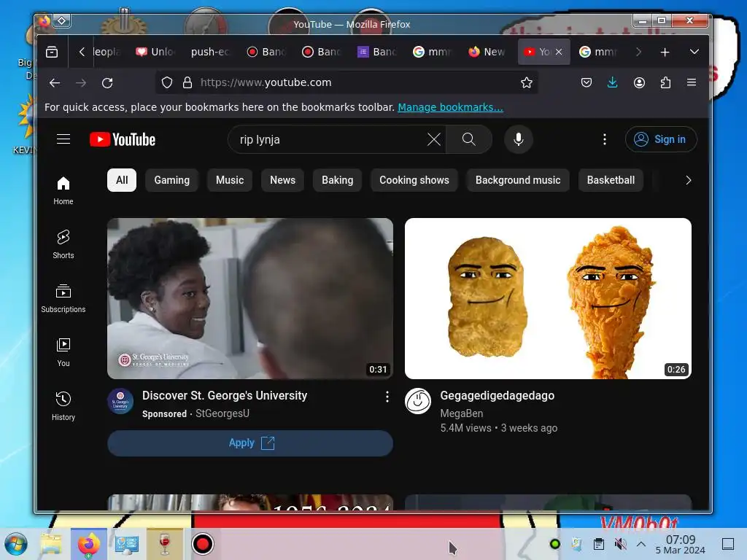
Task: Click the YouTube logo
Action: coord(123,139)
